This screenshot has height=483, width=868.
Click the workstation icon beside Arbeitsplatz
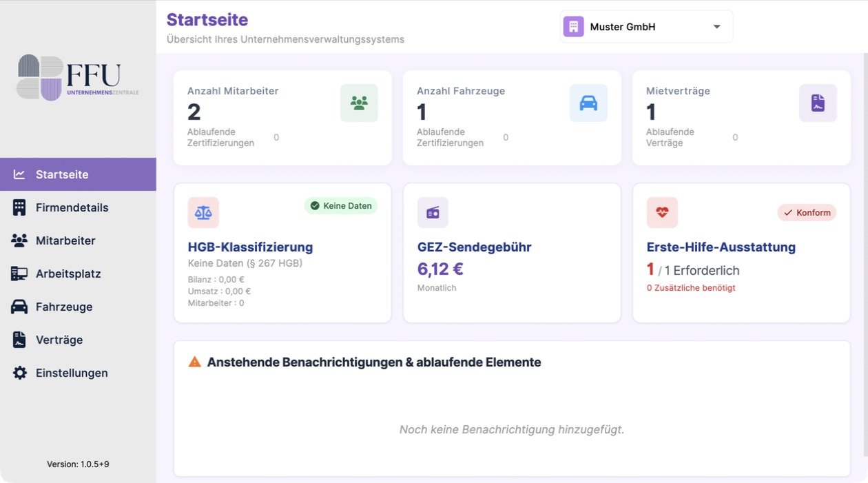(x=19, y=274)
